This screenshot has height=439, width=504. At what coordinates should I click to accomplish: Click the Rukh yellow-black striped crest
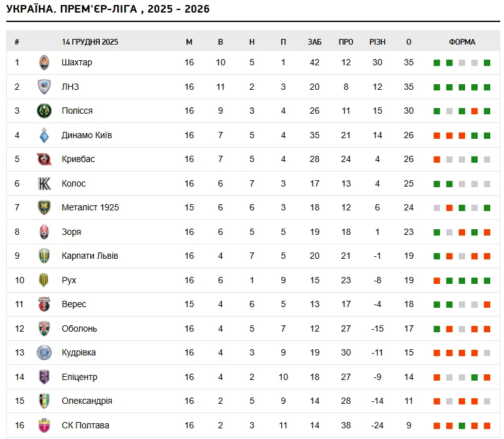[x=44, y=280]
